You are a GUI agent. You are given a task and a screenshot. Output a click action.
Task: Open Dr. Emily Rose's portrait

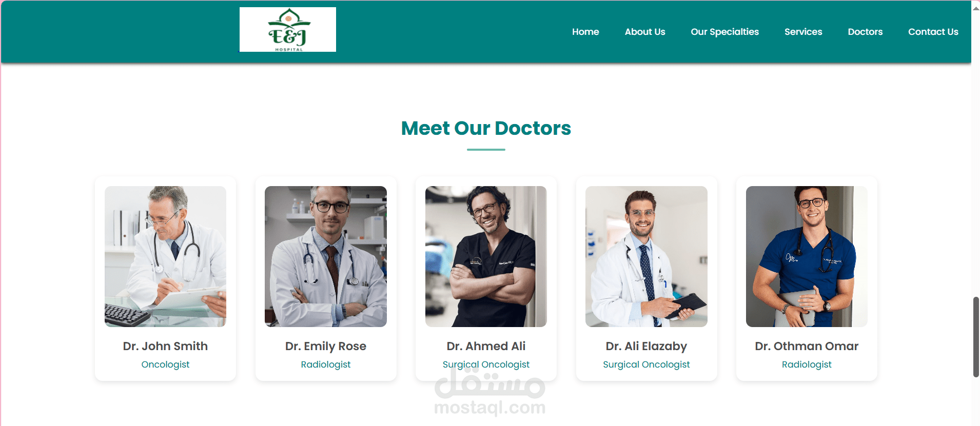[326, 256]
